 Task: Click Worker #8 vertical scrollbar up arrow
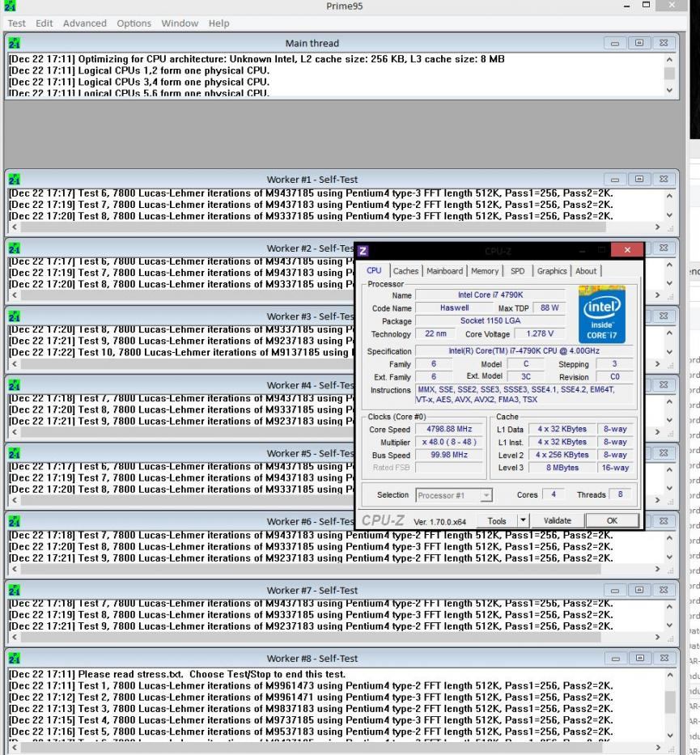[670, 675]
